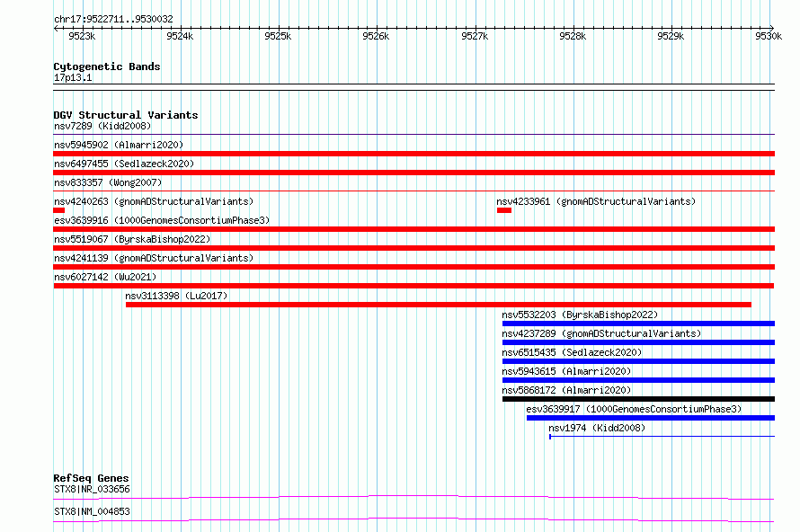
Task: Select the nsv5519067 red variant bar
Action: click(x=413, y=248)
